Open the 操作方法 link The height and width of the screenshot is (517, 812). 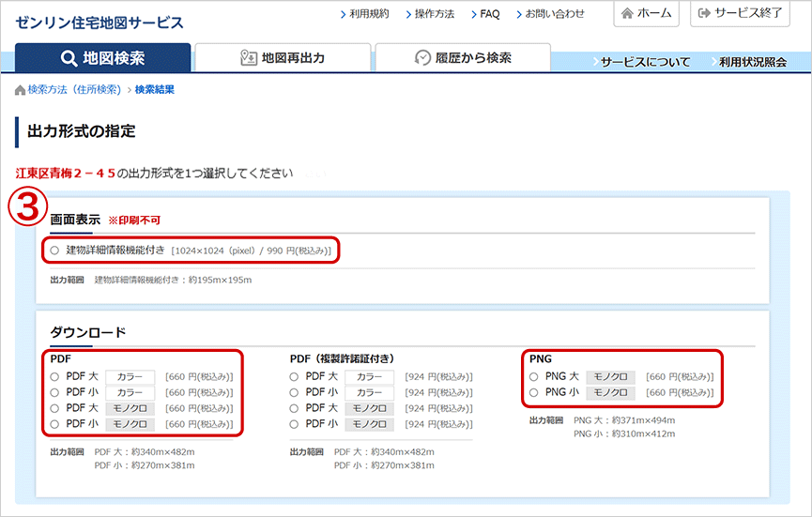(434, 14)
